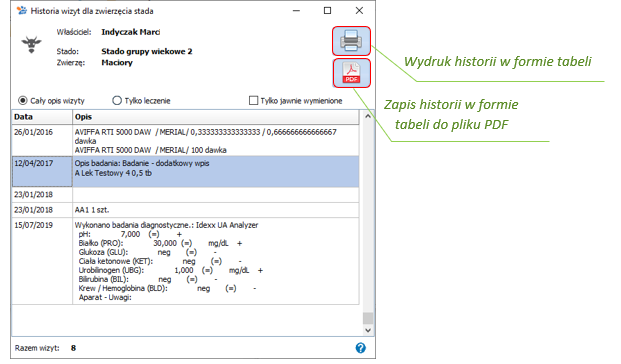Sort by the Data column header

42,117
